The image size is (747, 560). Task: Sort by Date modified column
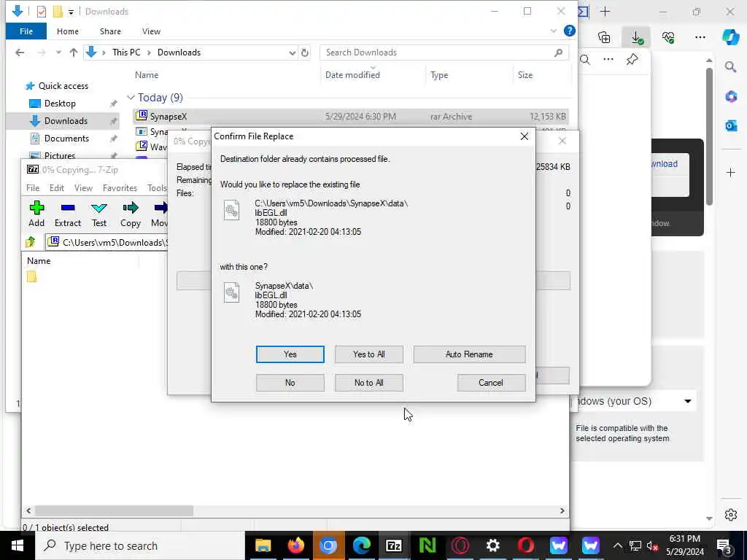(352, 75)
